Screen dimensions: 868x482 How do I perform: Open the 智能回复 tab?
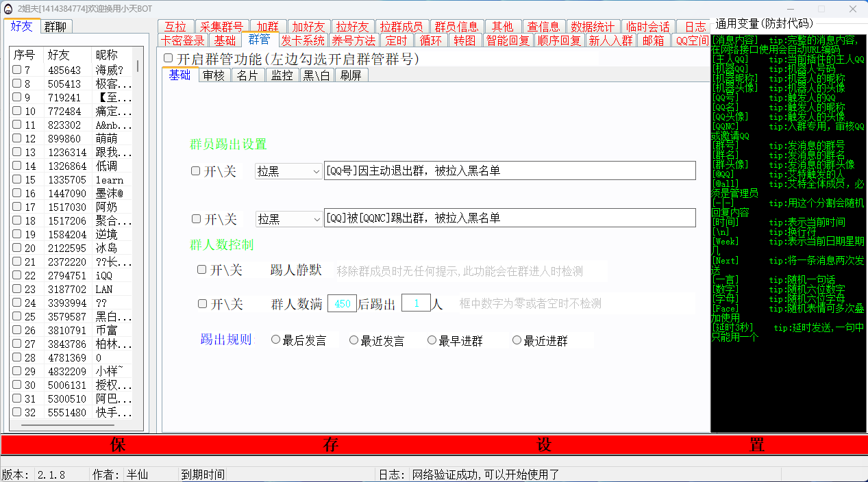tap(508, 40)
